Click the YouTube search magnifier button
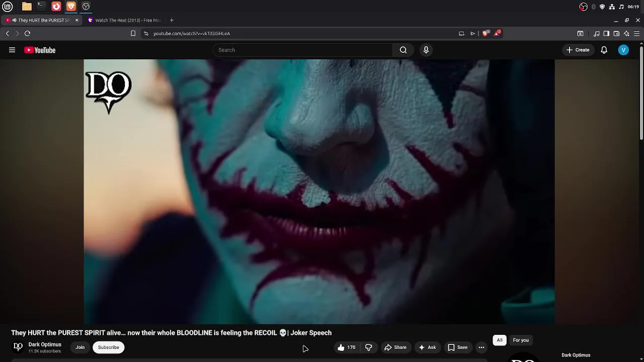This screenshot has height=362, width=644. click(403, 50)
